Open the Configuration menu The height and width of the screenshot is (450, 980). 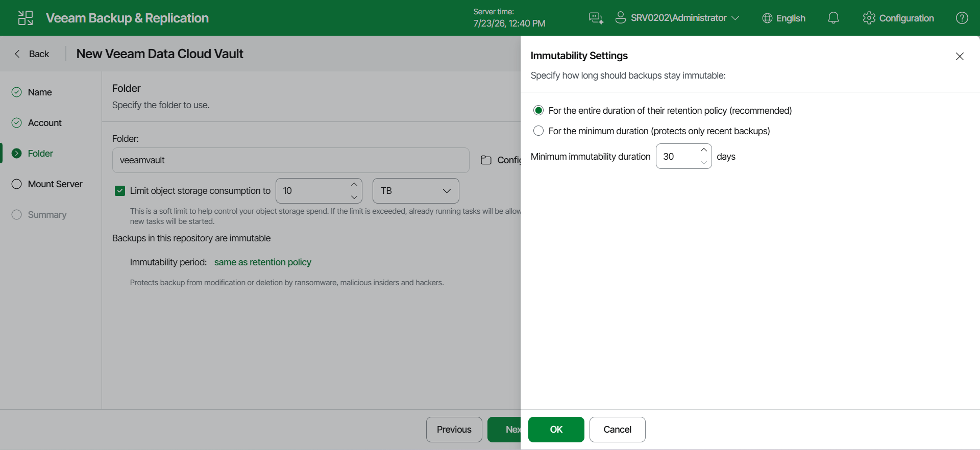tap(898, 18)
